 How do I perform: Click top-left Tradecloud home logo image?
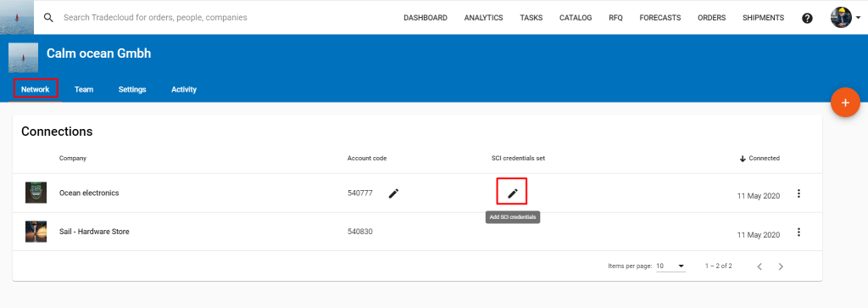click(17, 17)
